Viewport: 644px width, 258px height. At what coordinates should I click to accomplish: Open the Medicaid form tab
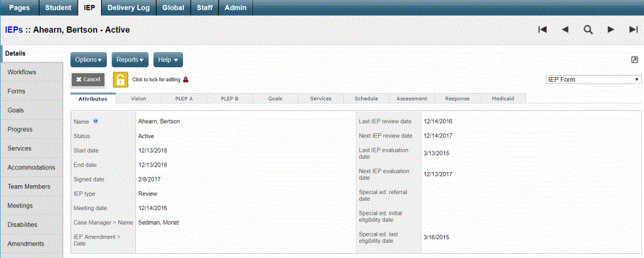[503, 98]
